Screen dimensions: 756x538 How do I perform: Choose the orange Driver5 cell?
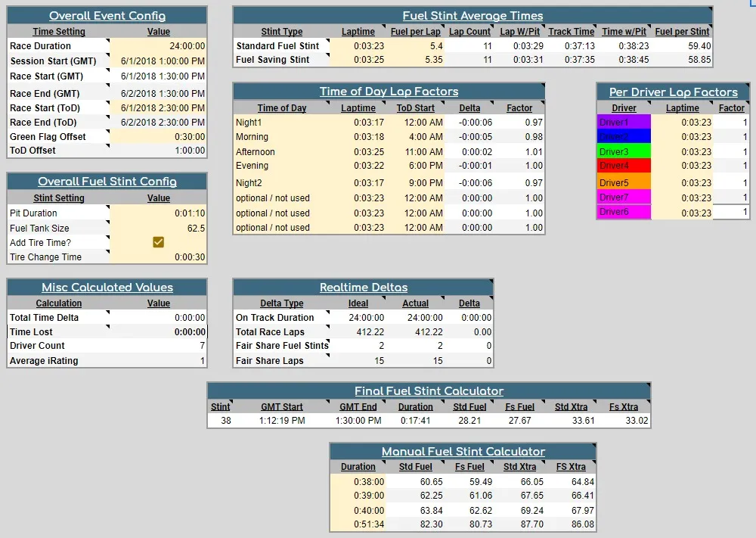pyautogui.click(x=624, y=183)
